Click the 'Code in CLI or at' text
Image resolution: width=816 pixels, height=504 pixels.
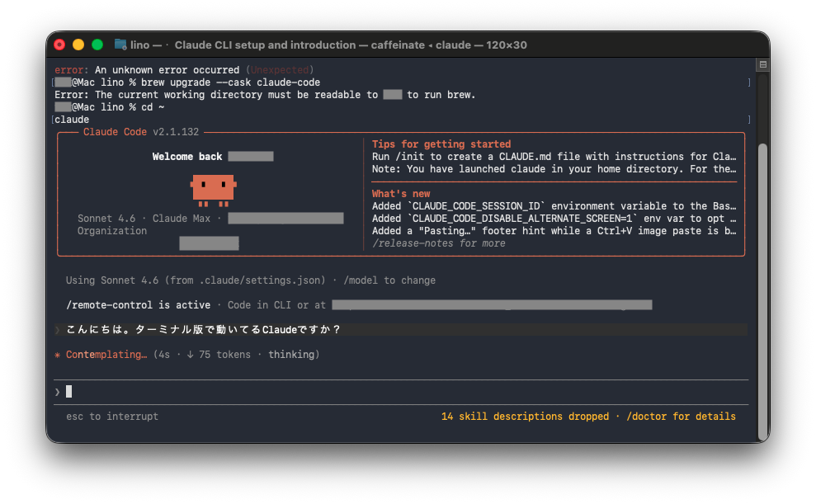[276, 305]
